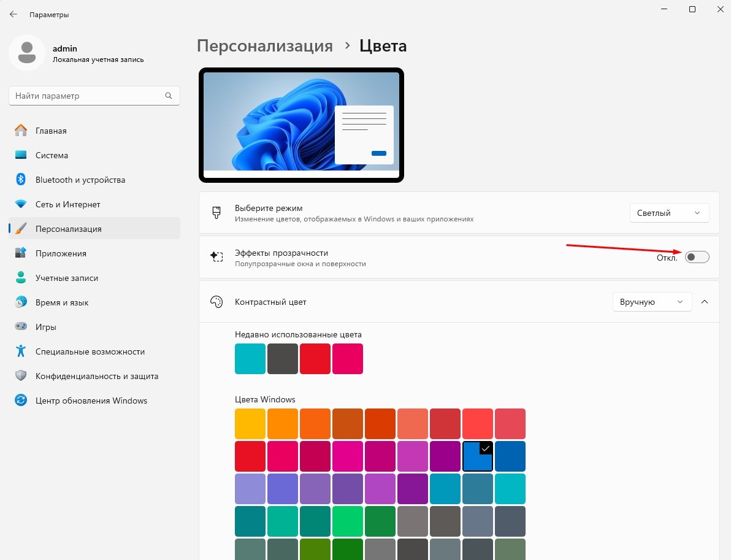Screen dimensions: 731x560
Task: Click the Приложения apps icon
Action: [x=21, y=253]
